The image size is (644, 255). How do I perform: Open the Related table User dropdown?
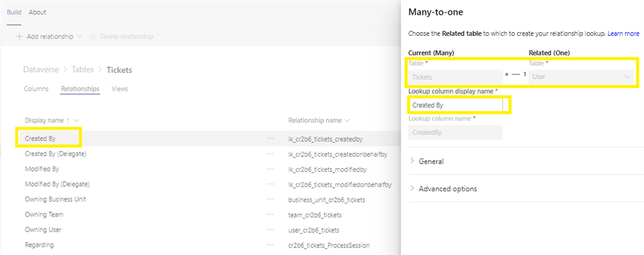(581, 77)
